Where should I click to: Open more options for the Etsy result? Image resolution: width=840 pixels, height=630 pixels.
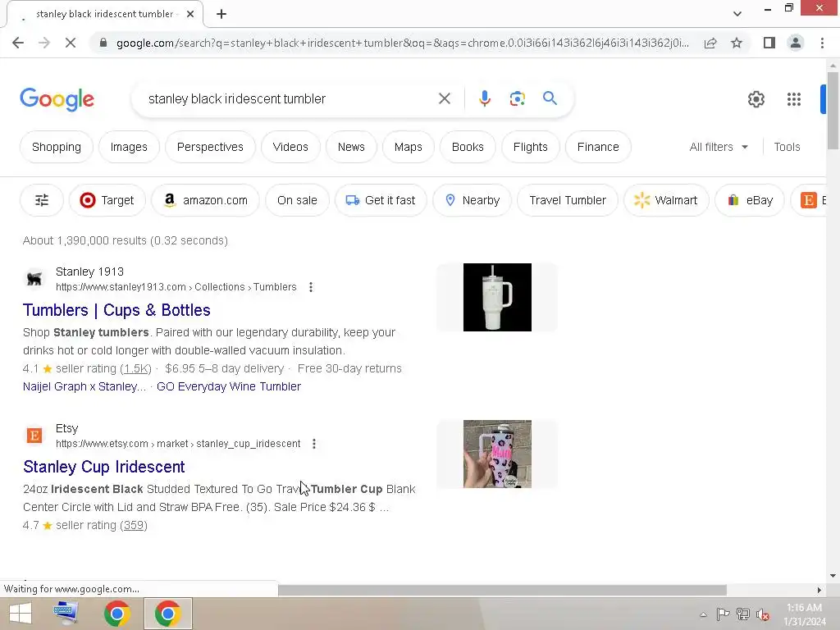[314, 444]
